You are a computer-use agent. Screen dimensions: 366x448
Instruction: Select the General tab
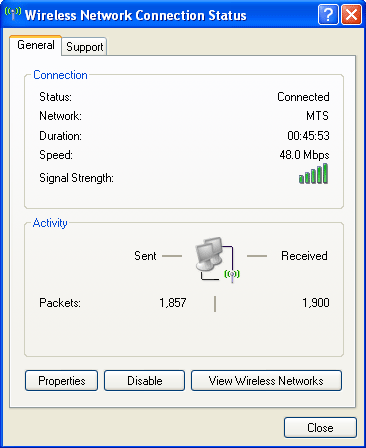(36, 45)
